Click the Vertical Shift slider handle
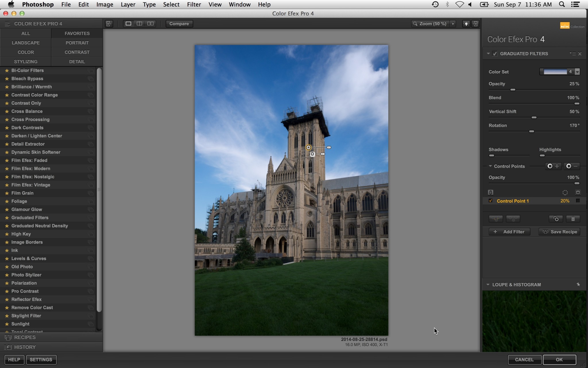This screenshot has height=368, width=588. click(x=534, y=118)
